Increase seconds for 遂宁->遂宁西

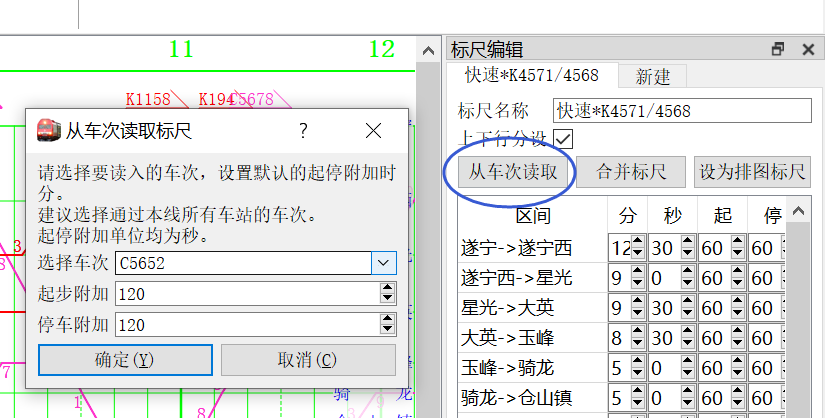click(688, 242)
